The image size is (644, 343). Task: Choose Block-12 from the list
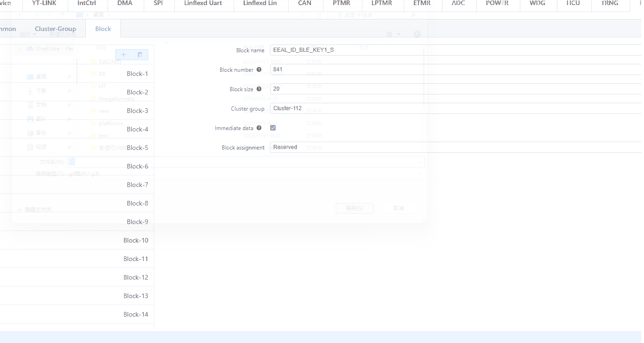136,277
